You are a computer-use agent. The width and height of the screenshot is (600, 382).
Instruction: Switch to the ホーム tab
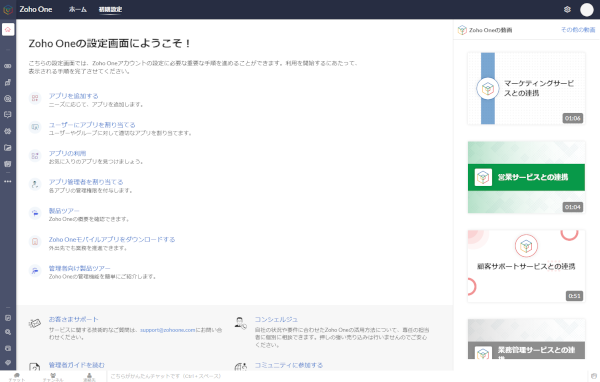[78, 10]
